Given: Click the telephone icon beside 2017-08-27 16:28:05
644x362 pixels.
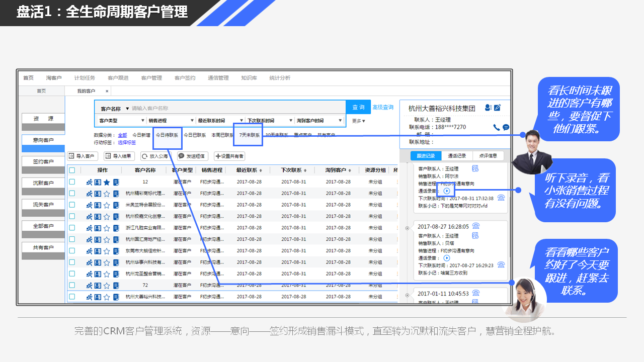Looking at the screenshot, I should point(475,226).
